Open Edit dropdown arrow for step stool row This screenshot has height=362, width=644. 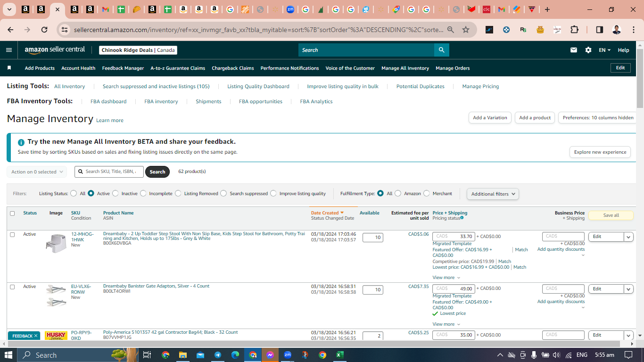pyautogui.click(x=628, y=237)
